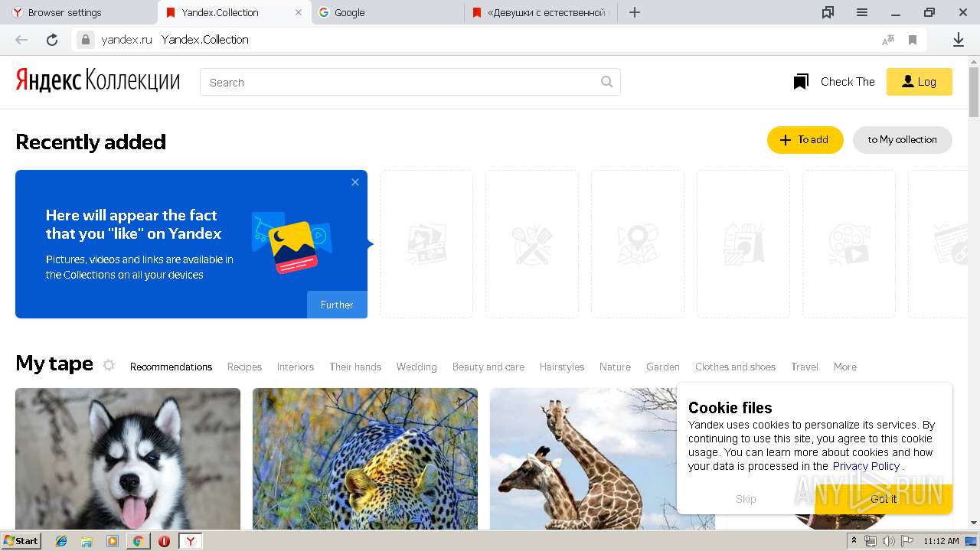Click the map pin placeholder card

pyautogui.click(x=638, y=244)
